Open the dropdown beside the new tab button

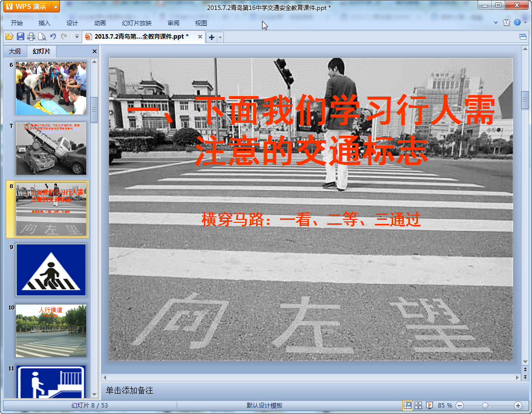click(x=220, y=37)
